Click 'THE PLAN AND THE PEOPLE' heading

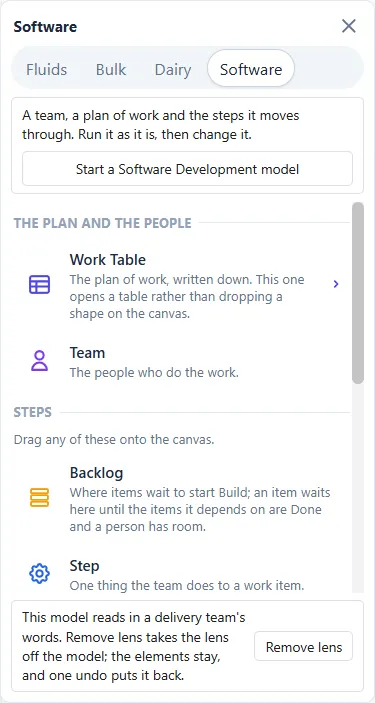pyautogui.click(x=103, y=223)
